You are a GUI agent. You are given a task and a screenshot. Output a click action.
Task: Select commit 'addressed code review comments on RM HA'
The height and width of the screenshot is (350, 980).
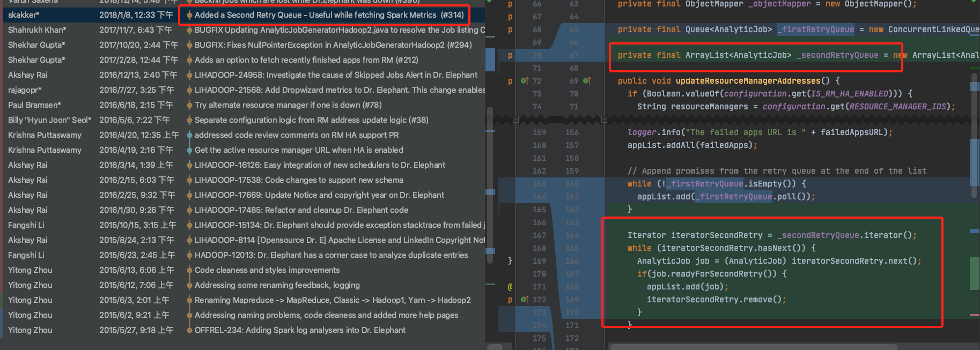click(x=297, y=135)
